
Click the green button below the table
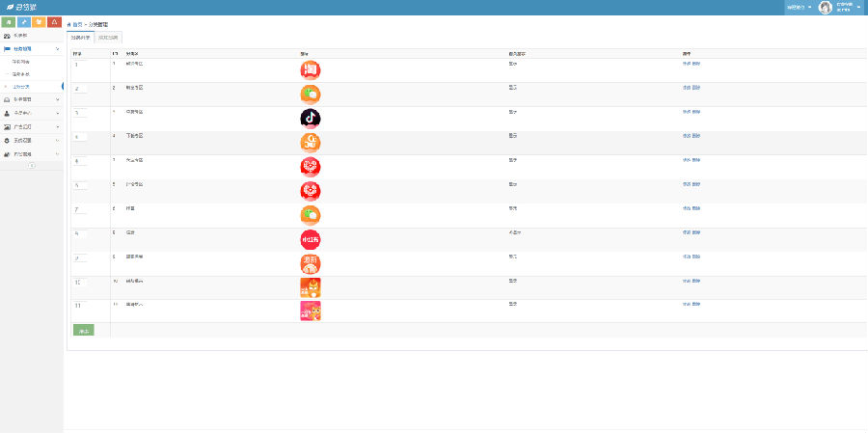[84, 330]
